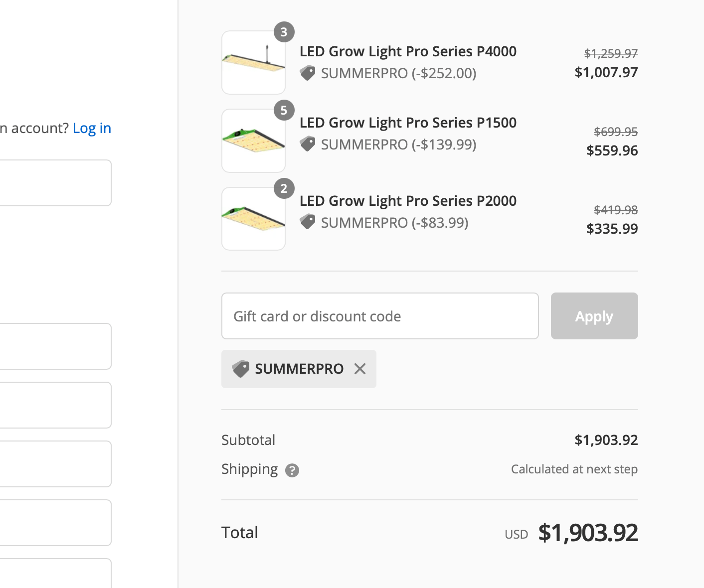Click the quantity badge 5 on P1500
The width and height of the screenshot is (704, 588).
[284, 110]
